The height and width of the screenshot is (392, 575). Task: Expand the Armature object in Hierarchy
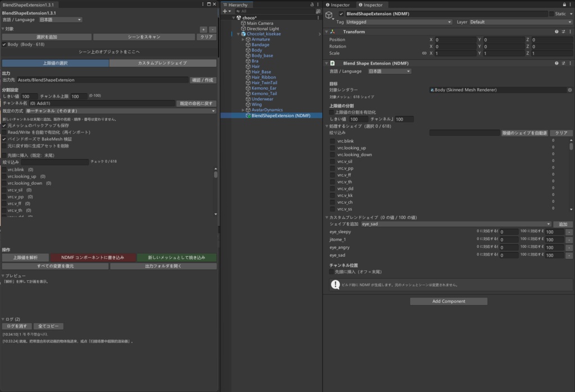point(243,39)
